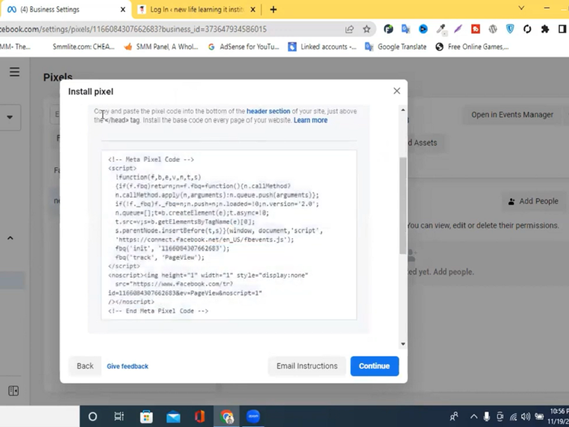This screenshot has width=569, height=427.
Task: Show hidden system tray icons
Action: pos(474,416)
